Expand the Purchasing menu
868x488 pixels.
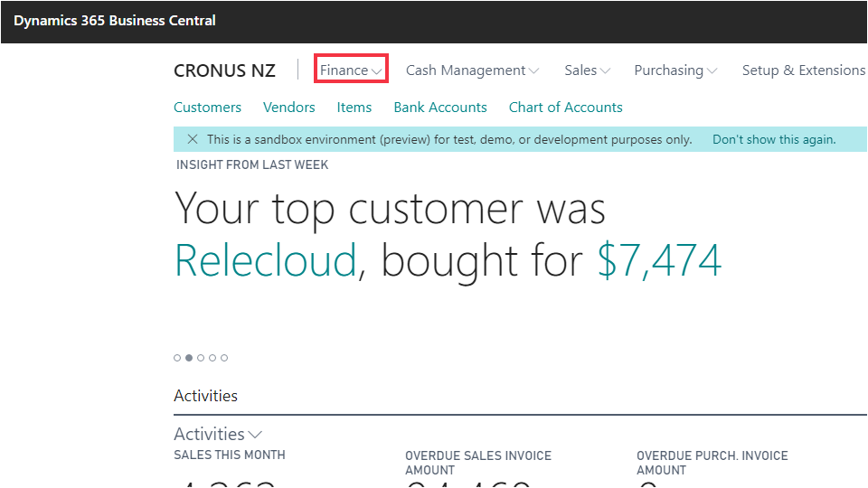(675, 70)
